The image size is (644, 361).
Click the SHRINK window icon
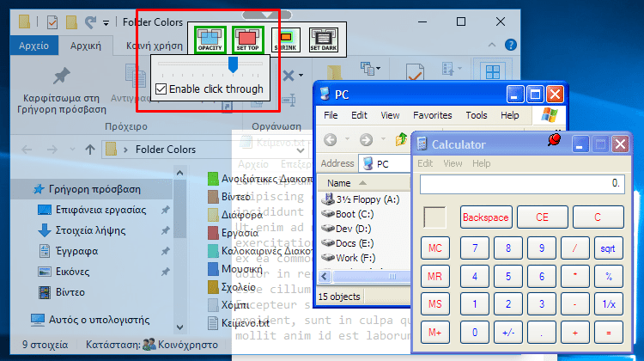[286, 40]
